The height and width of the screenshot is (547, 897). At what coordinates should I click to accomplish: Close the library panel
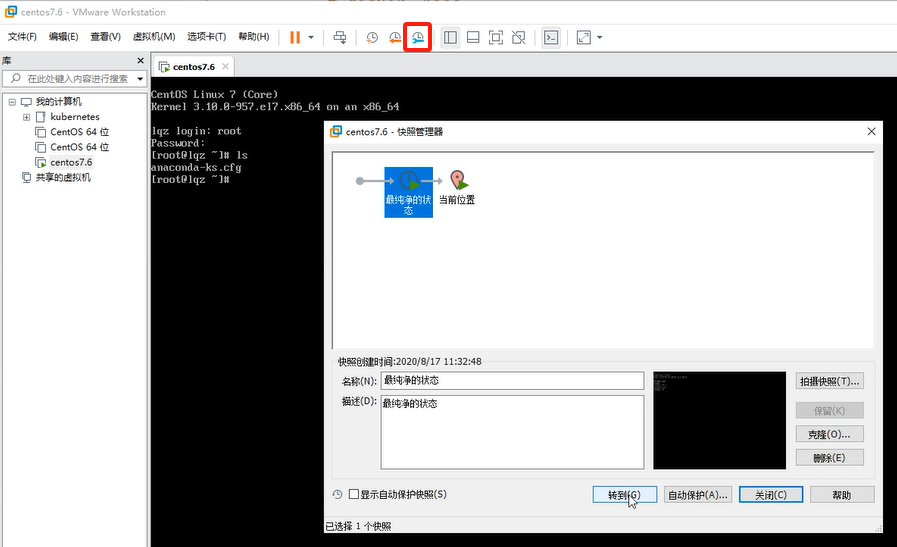[x=141, y=61]
